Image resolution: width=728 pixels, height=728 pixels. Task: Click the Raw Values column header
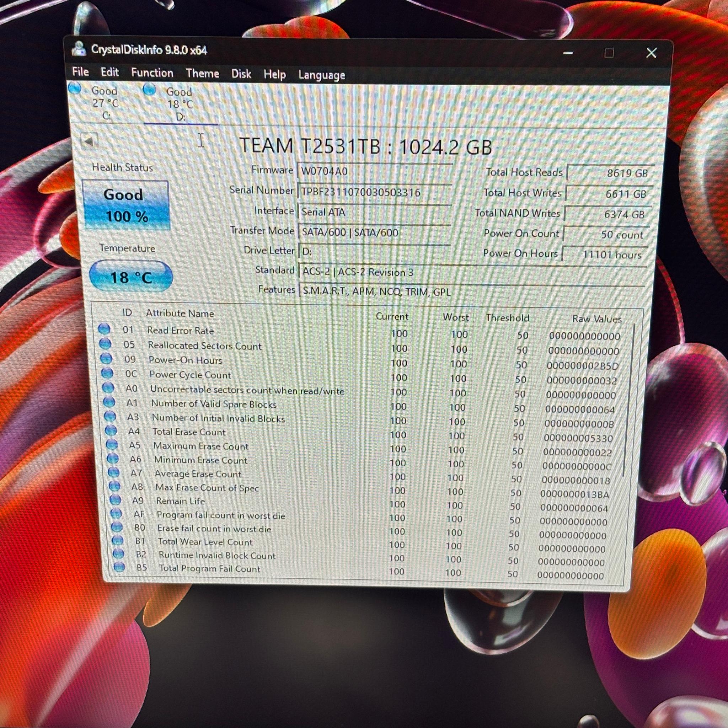click(597, 319)
